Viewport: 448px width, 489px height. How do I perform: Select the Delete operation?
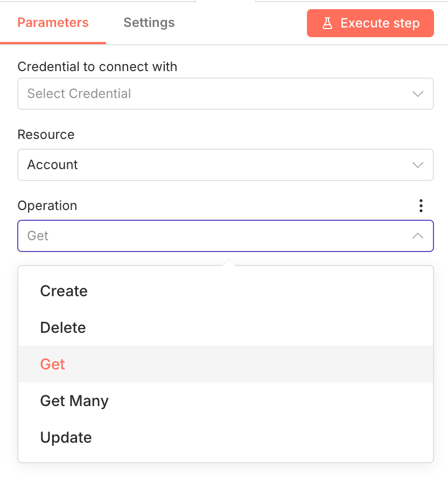tap(63, 327)
